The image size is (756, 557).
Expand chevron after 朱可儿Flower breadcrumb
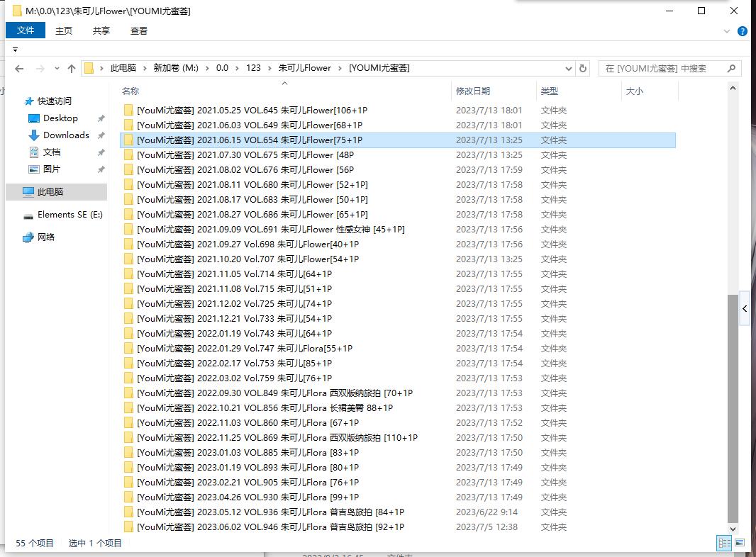(x=340, y=69)
